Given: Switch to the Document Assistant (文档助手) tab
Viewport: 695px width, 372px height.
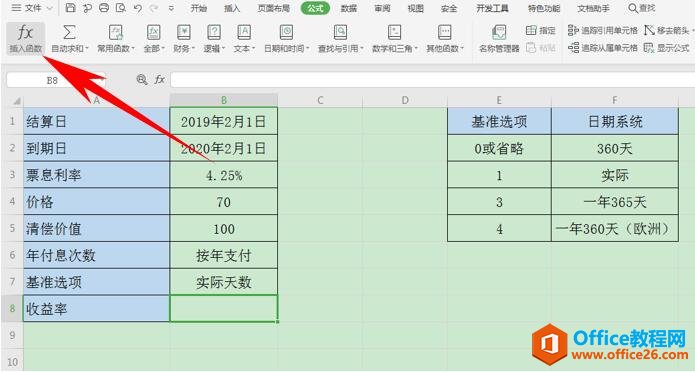Looking at the screenshot, I should (593, 8).
